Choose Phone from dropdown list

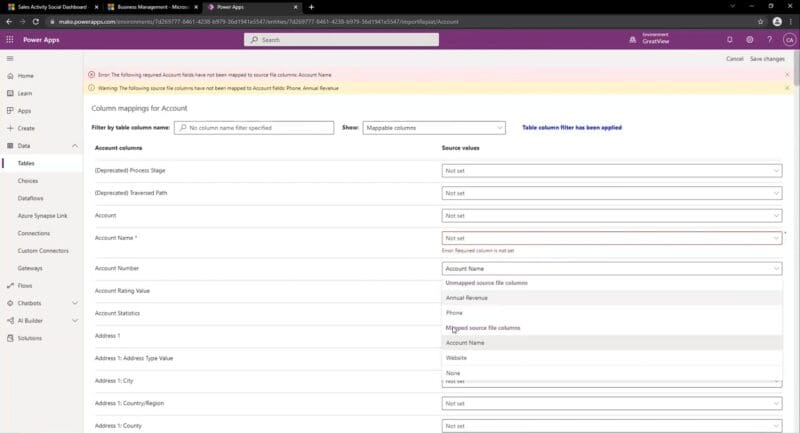pyautogui.click(x=612, y=313)
